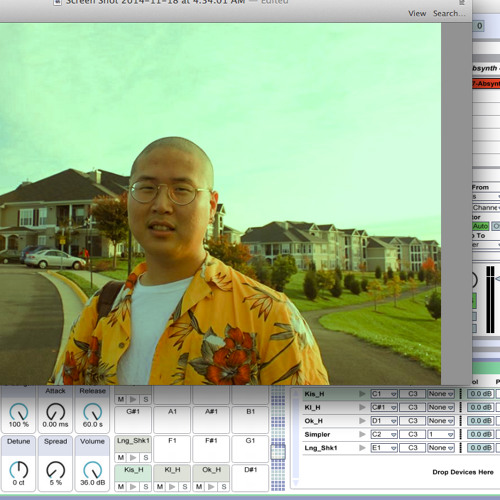Mute the Kl_H pad
The image size is (500, 500).
point(160,487)
